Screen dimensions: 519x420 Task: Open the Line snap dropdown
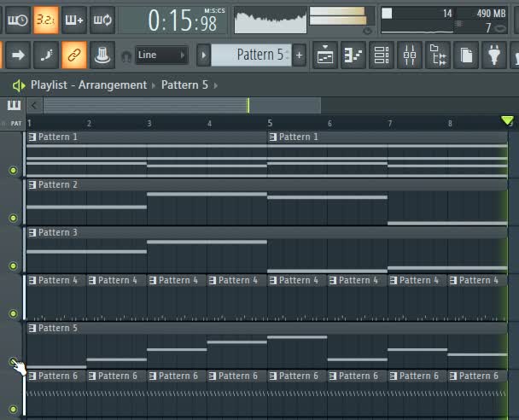point(161,55)
